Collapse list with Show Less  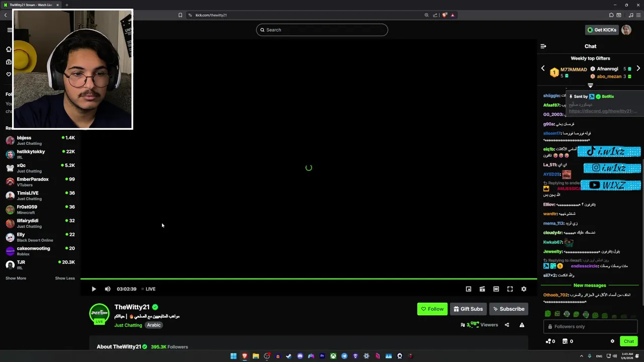[65, 278]
